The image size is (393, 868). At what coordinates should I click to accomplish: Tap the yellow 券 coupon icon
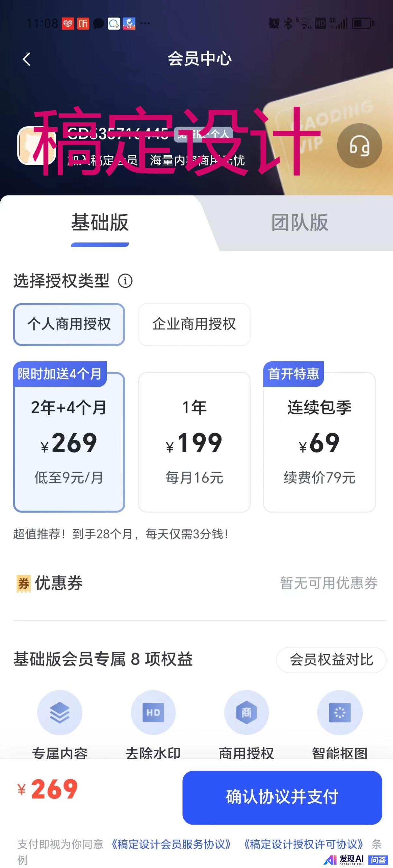tap(23, 583)
